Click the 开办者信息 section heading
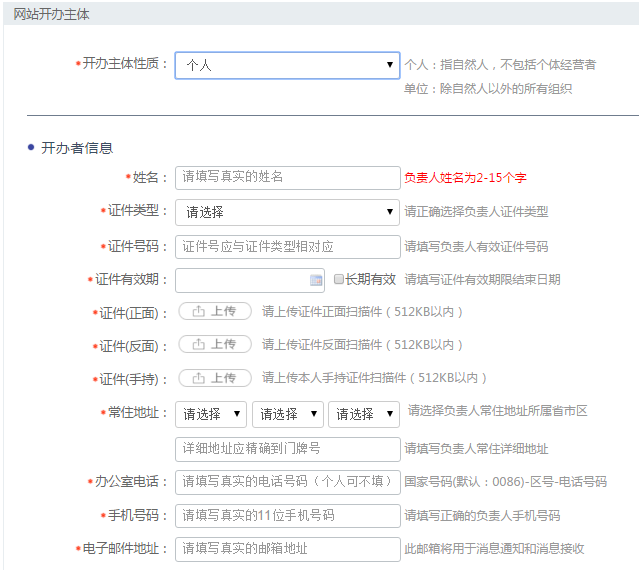The height and width of the screenshot is (570, 639). pos(76,147)
